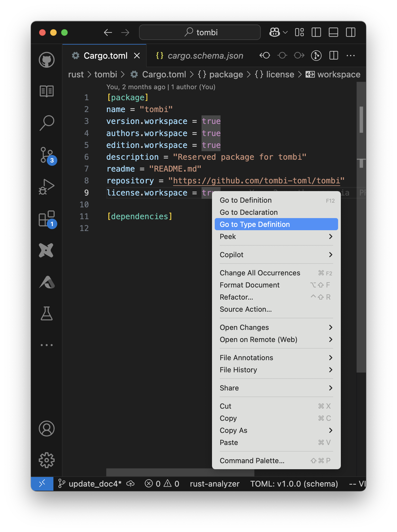Image resolution: width=397 pixels, height=532 pixels.
Task: Expand the Copy As submenu
Action: [x=276, y=430]
